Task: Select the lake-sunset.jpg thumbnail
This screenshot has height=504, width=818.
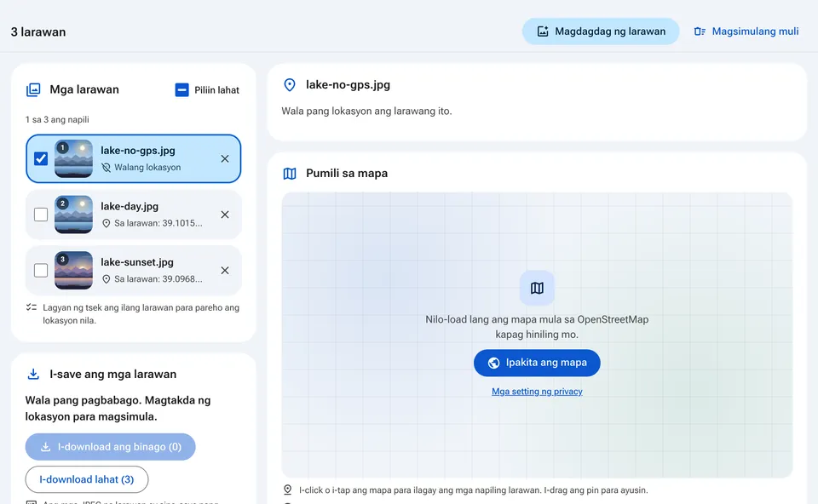Action: (x=73, y=270)
